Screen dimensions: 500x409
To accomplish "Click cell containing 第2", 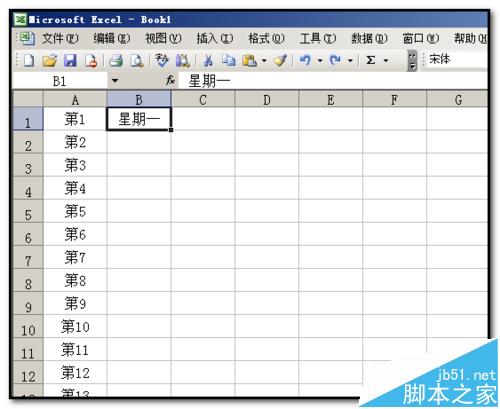I will 75,142.
